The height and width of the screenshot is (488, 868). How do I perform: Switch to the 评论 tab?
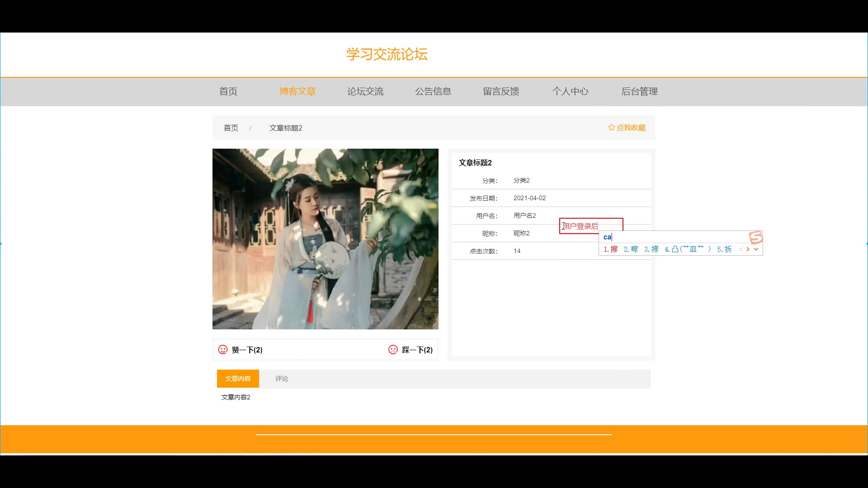coord(282,379)
